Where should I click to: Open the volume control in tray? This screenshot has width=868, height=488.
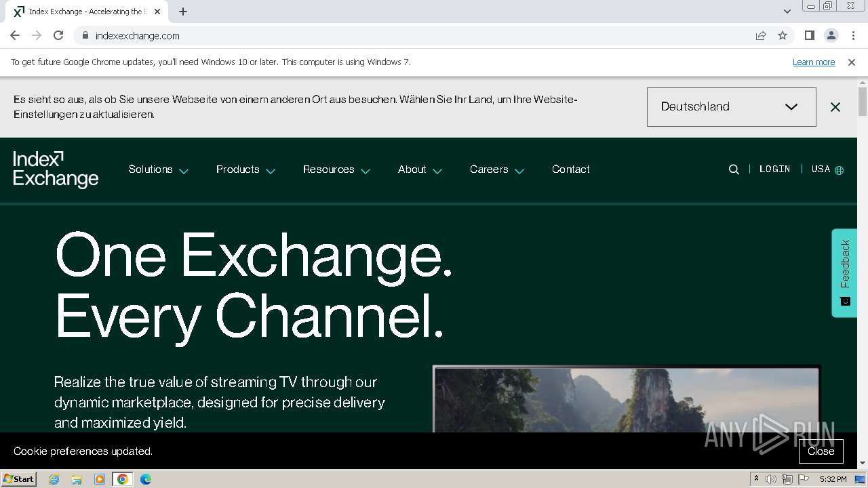click(771, 479)
